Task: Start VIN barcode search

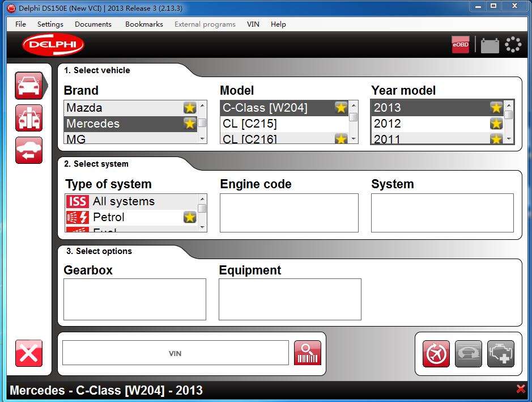Action: coord(308,353)
